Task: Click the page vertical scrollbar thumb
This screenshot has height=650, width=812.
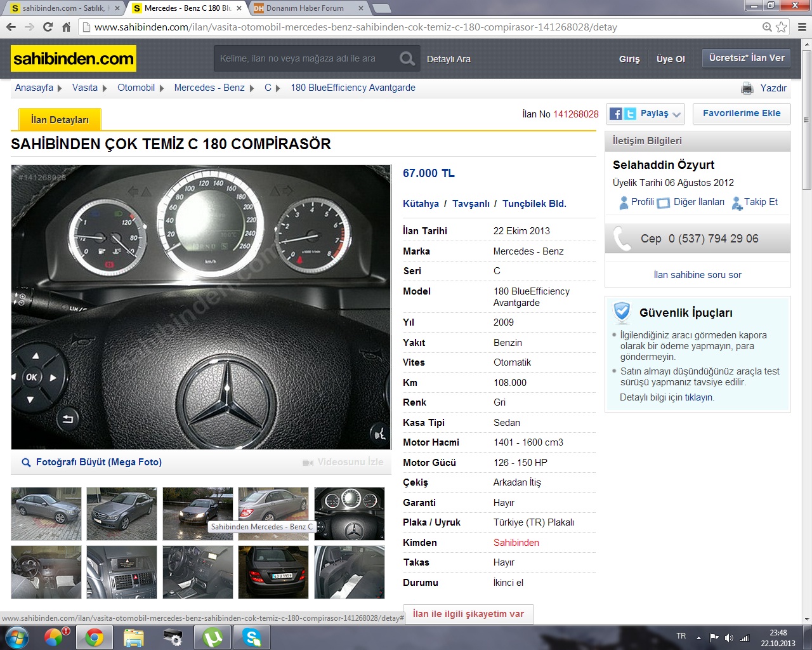Action: click(x=807, y=120)
